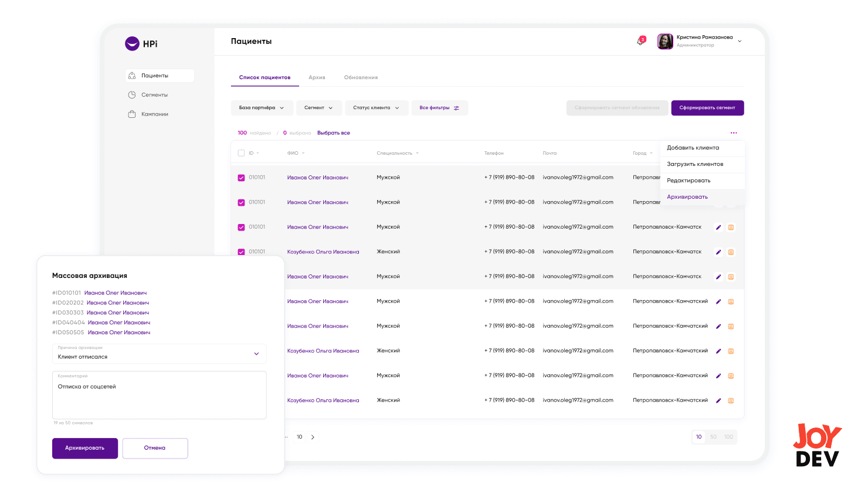The width and height of the screenshot is (868, 489).
Task: Click the 0 выбрано counter
Action: click(297, 133)
